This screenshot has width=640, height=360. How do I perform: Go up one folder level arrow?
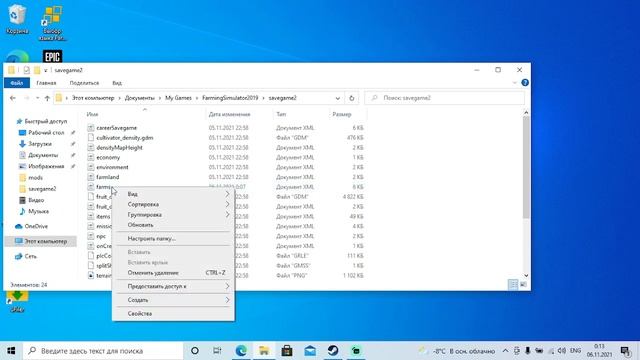[47, 98]
